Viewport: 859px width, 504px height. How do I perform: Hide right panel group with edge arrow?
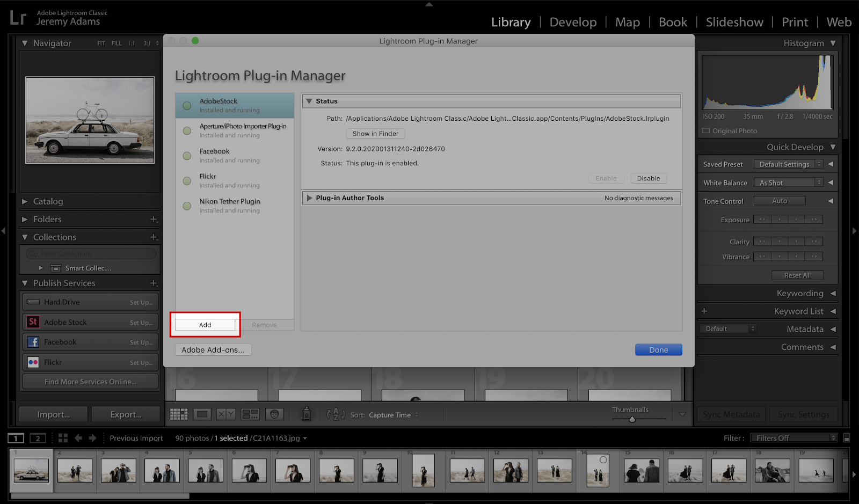point(855,231)
